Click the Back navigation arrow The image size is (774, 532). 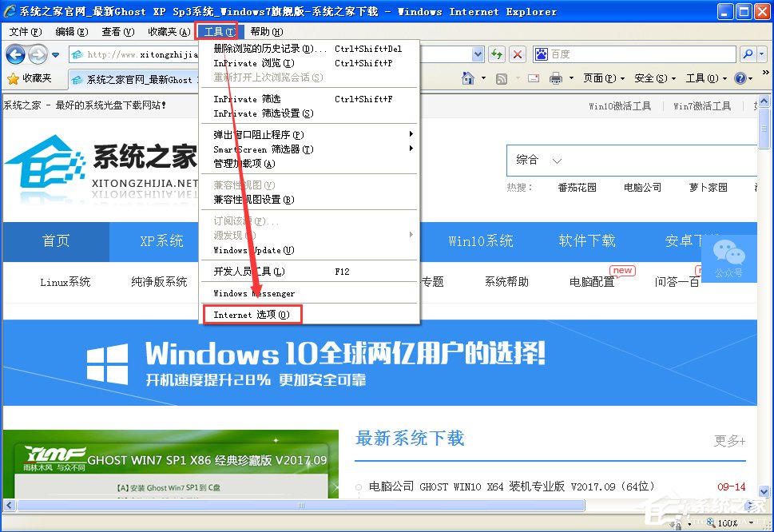15,54
